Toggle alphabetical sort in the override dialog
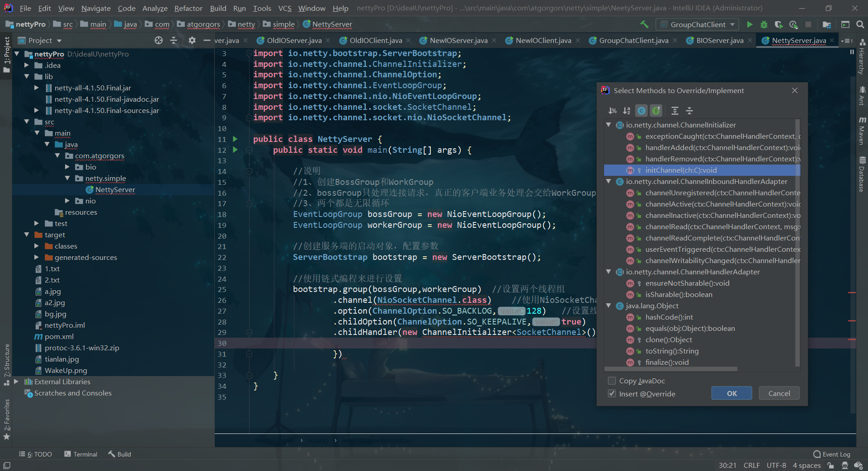This screenshot has width=868, height=471. pos(627,110)
